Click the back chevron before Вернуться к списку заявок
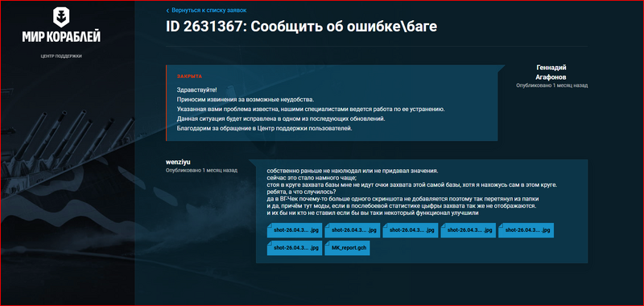This screenshot has width=644, height=306. coord(167,10)
